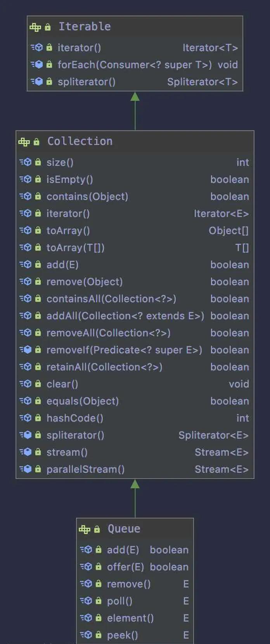Click the parallelStream method icon

[26, 469]
